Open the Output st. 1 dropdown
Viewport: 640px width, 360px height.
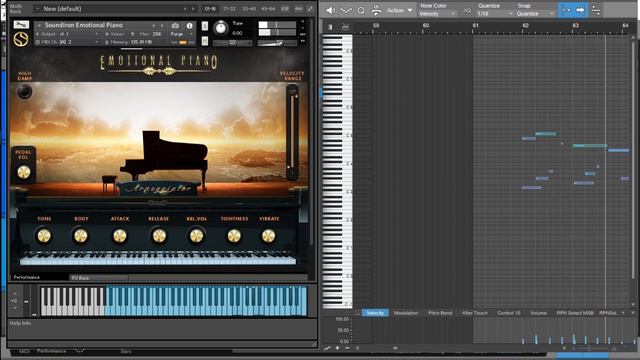[x=67, y=34]
